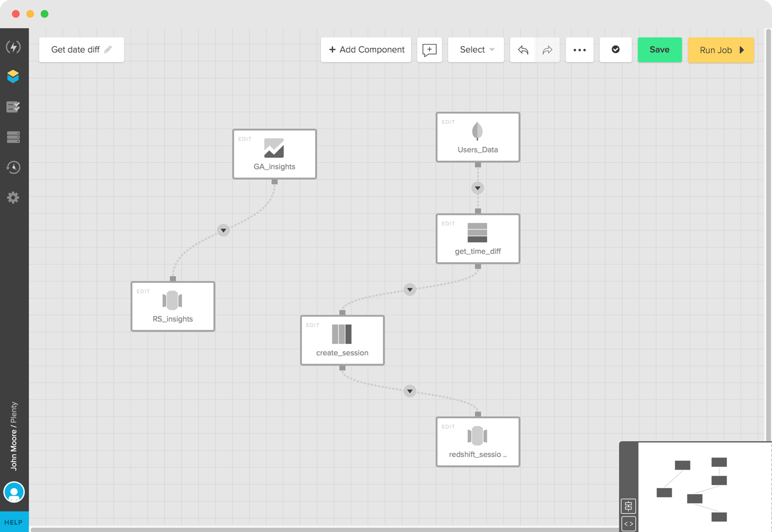Screen dimensions: 772x532
Task: Open the schedules clock icon in sidebar
Action: pos(13,167)
